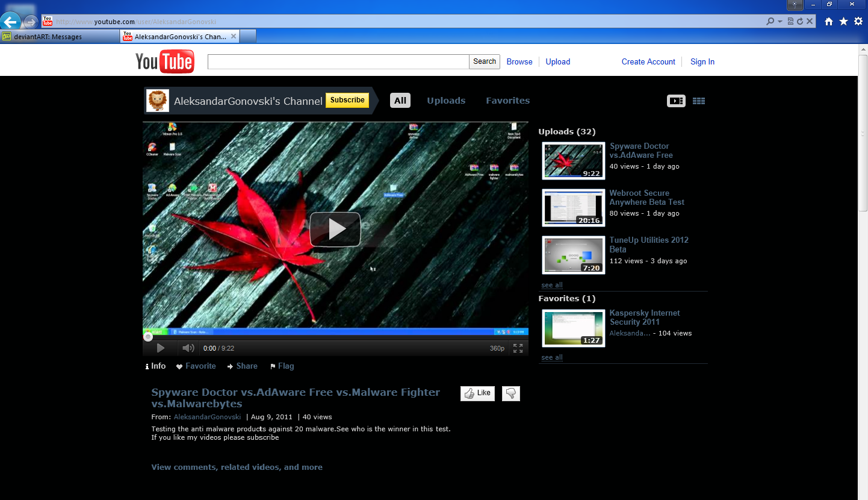The image size is (868, 500).
Task: Click the scrollbar up arrow
Action: 863,49
